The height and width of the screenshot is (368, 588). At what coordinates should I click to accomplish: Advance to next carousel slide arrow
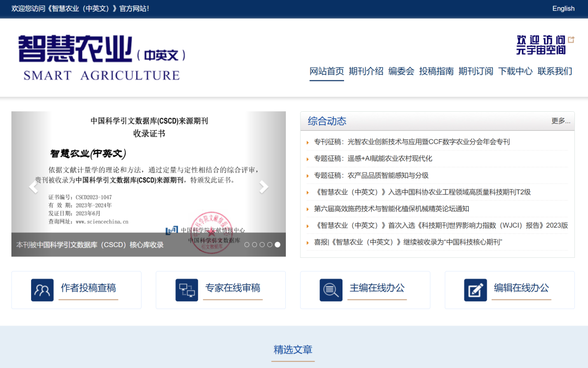(264, 186)
